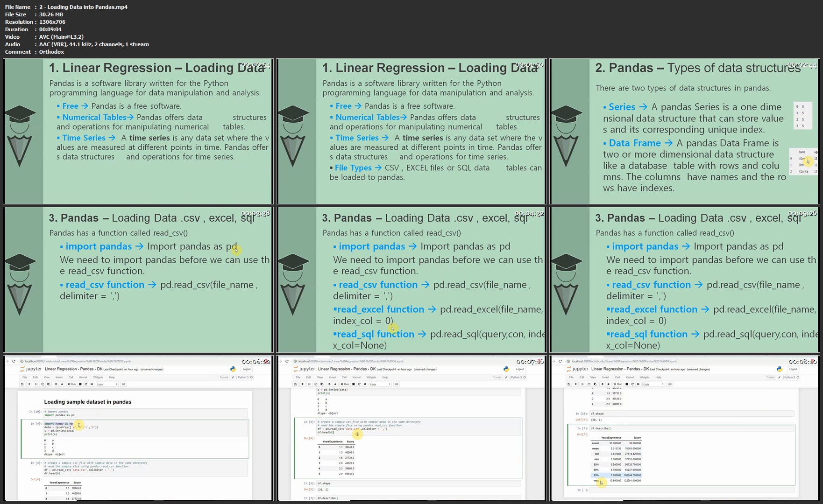Click the Logout button in the 00:08:10 frame
Screen dimensions: 823x504
click(x=793, y=369)
